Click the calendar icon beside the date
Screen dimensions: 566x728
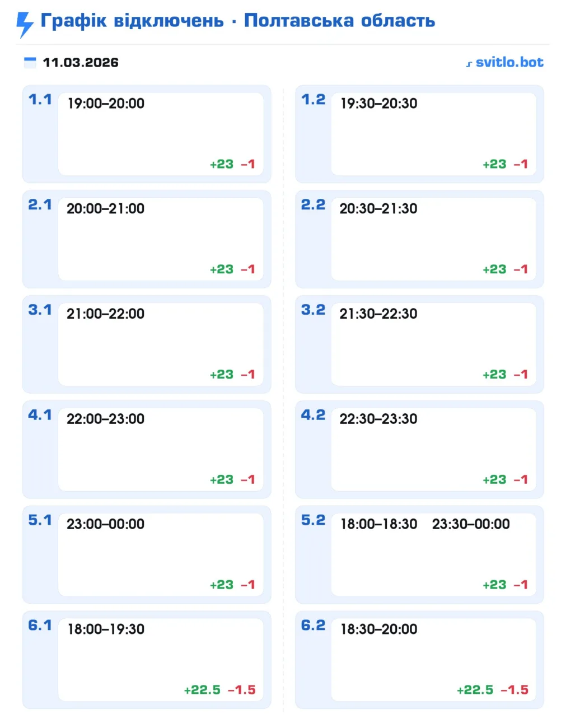tap(30, 62)
